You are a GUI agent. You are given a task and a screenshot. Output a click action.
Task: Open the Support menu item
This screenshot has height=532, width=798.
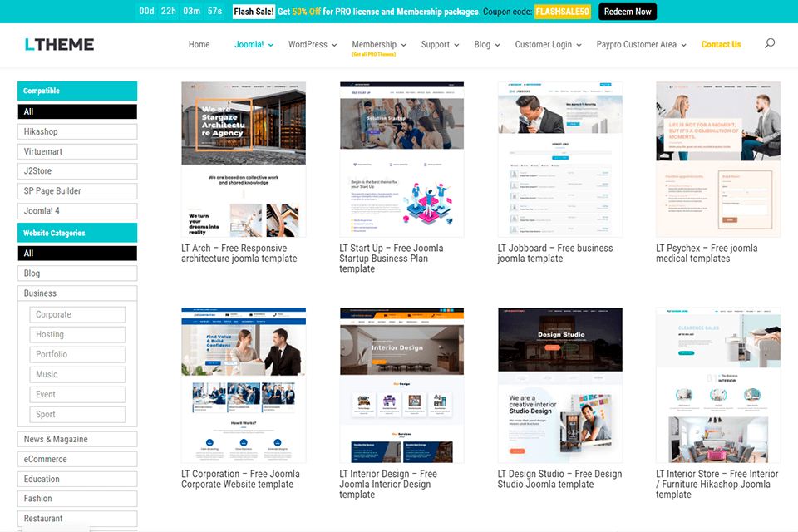(435, 44)
